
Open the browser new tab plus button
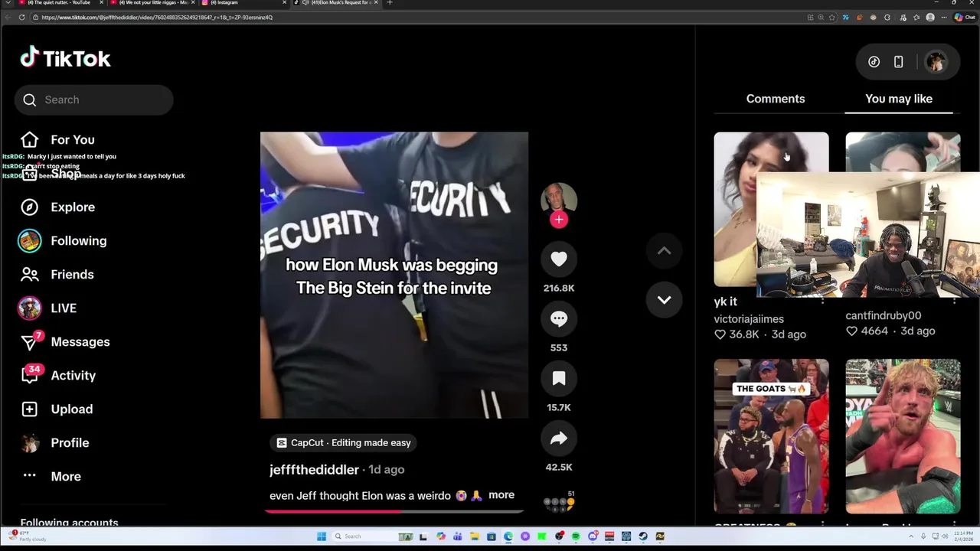tap(389, 3)
